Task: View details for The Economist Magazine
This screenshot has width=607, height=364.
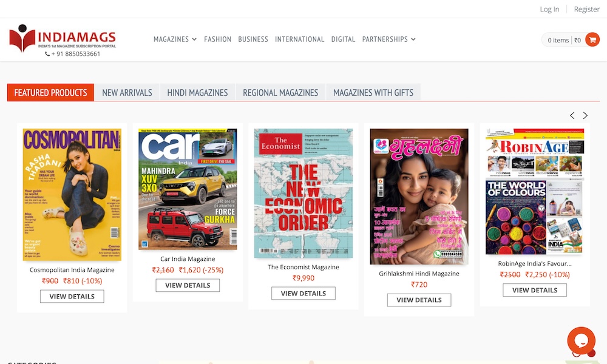Action: pyautogui.click(x=303, y=293)
